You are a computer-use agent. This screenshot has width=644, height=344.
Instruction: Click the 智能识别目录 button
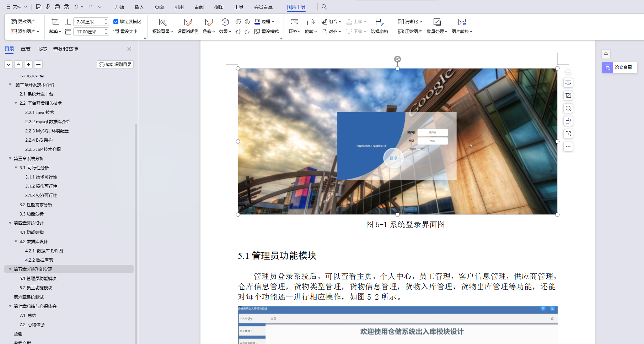click(115, 65)
